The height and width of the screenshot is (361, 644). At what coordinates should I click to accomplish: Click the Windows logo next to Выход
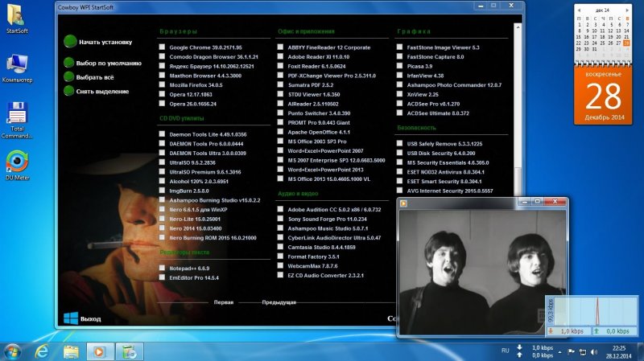[71, 318]
